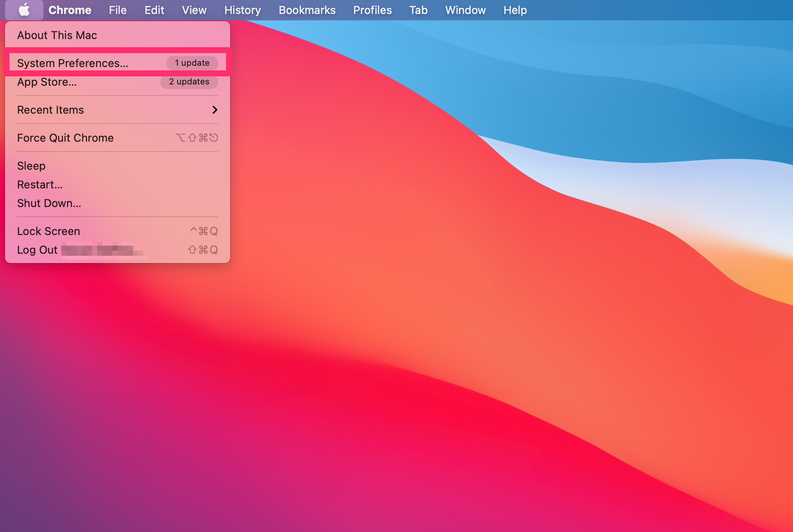Select Shut Down... in the Apple menu
Screen dimensions: 793x532
click(x=118, y=203)
